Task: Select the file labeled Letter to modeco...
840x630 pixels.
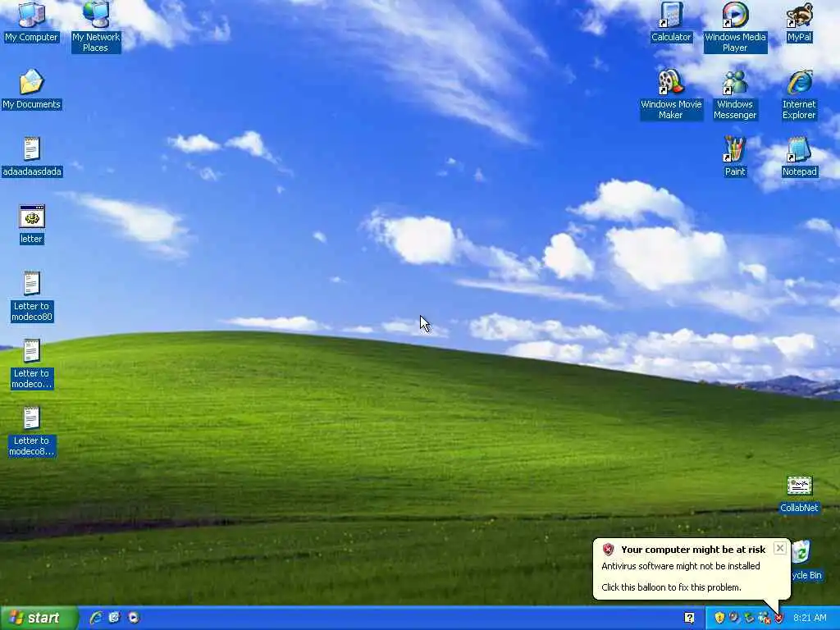Action: tap(32, 363)
